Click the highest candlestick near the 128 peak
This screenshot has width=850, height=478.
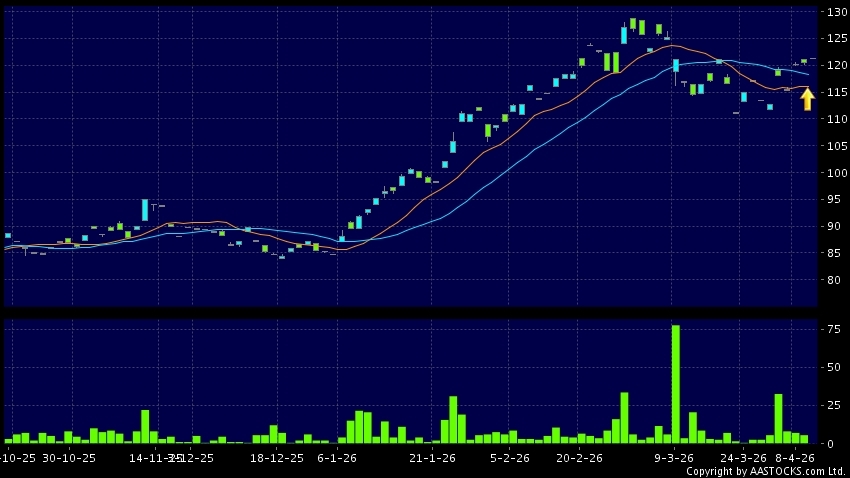coord(633,23)
